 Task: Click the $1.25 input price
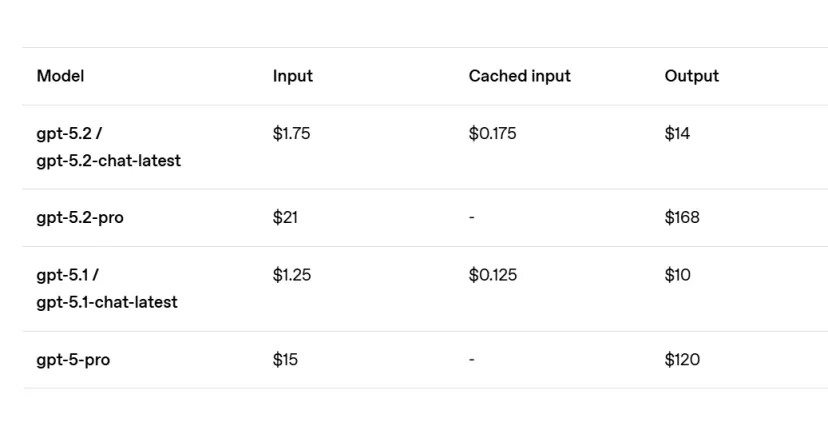[291, 275]
